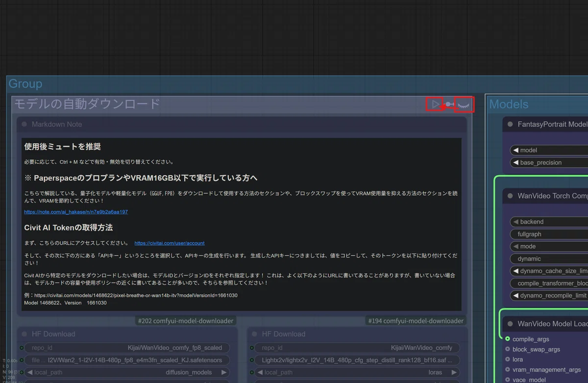Click the #202 comfyui-model-downloader badge
This screenshot has height=383, width=588.
coord(186,321)
